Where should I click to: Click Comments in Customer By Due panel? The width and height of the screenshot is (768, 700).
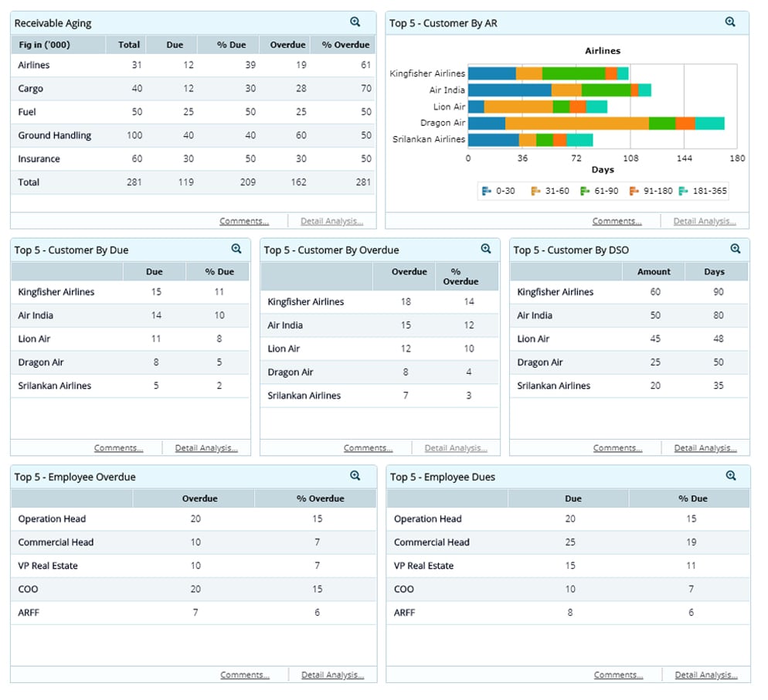click(x=118, y=448)
